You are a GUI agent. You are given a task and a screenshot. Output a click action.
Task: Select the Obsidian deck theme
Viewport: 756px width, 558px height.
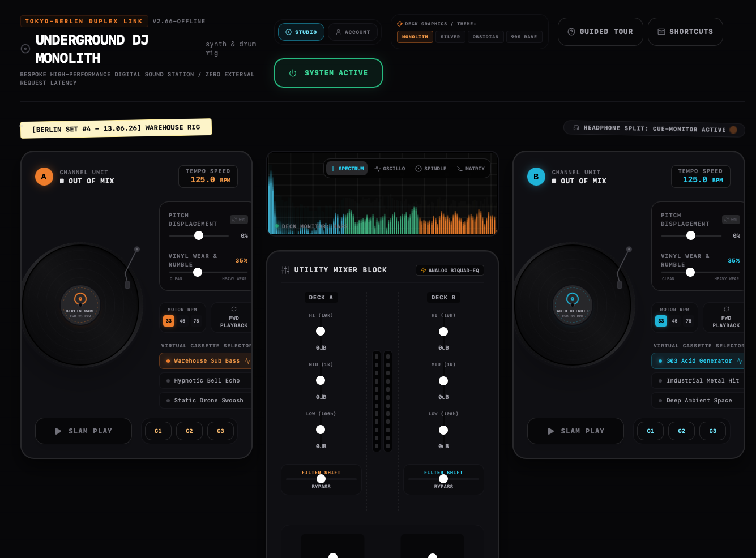(x=485, y=37)
